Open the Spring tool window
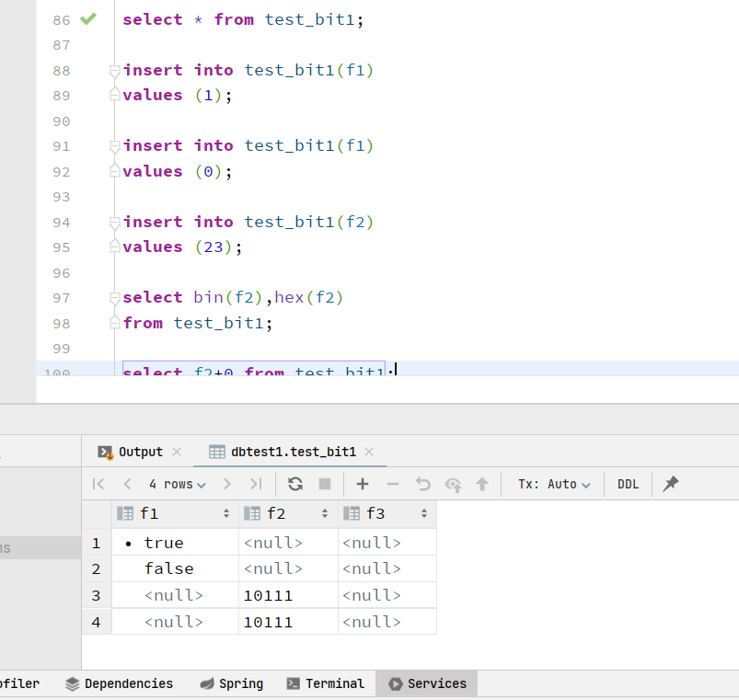 coord(232,684)
